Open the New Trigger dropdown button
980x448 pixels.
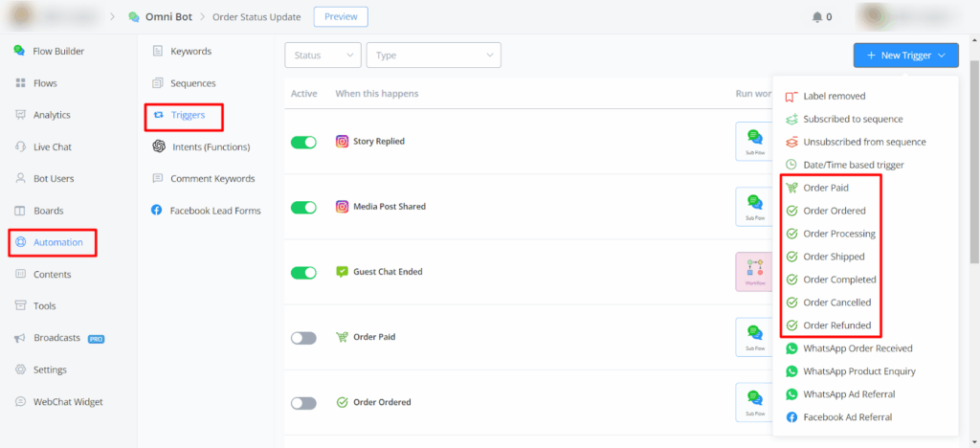point(904,56)
